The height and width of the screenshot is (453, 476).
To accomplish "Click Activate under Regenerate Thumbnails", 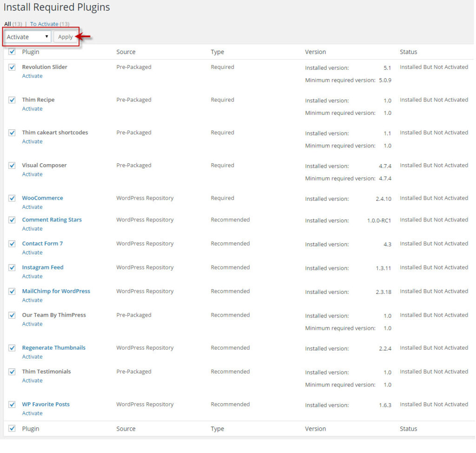I will 32,357.
